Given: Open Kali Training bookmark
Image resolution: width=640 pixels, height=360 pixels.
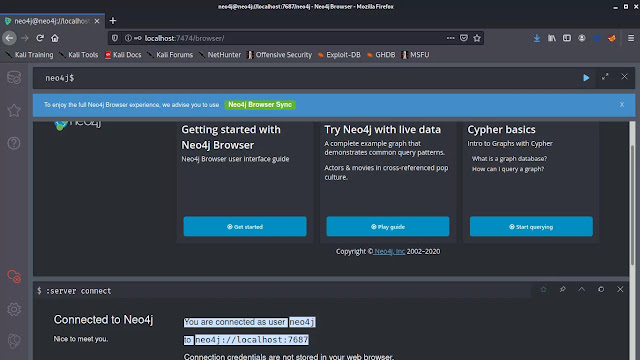Looking at the screenshot, I should coord(29,55).
